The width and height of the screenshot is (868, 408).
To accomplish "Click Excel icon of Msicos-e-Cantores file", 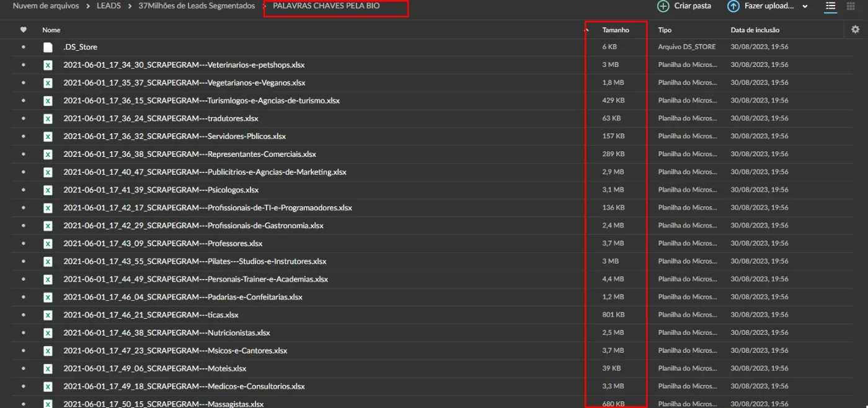I will 48,351.
